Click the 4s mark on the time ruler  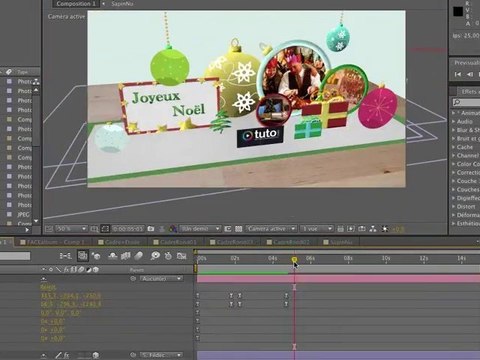273,259
